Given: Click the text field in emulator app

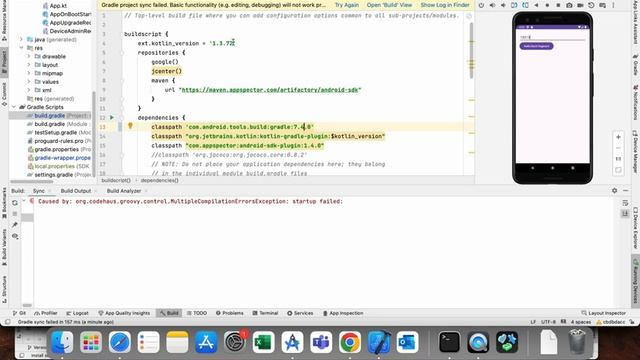Looking at the screenshot, I should click(x=552, y=37).
